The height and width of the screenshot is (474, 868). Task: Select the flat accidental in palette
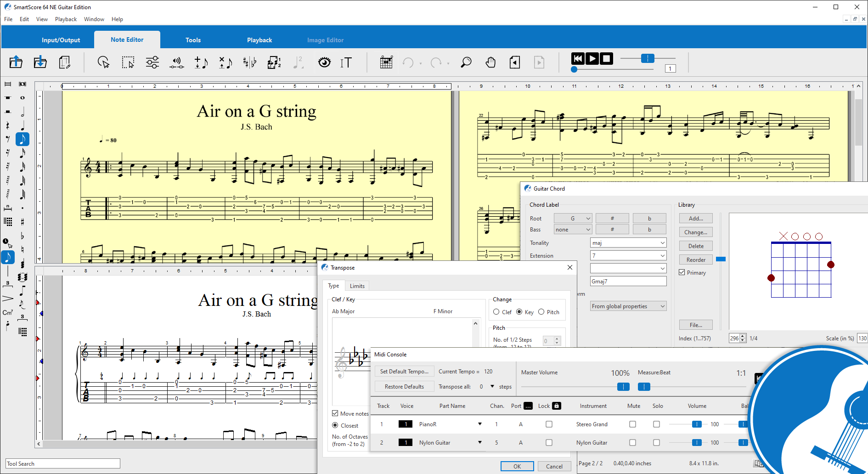coord(22,236)
